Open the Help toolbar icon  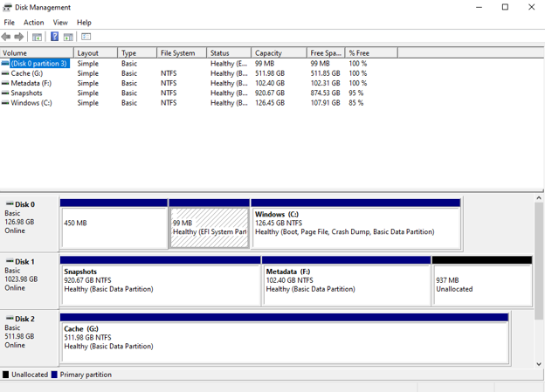[54, 37]
